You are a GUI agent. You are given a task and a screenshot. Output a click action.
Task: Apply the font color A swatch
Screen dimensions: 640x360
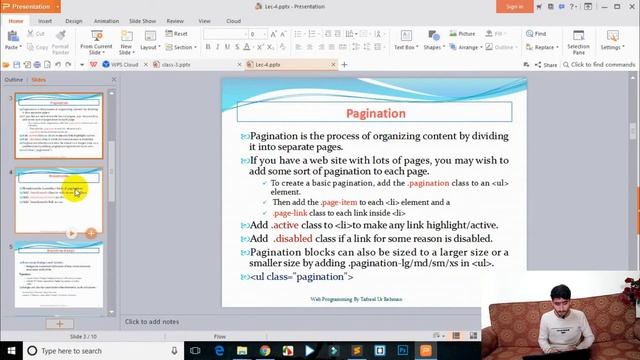click(x=247, y=47)
